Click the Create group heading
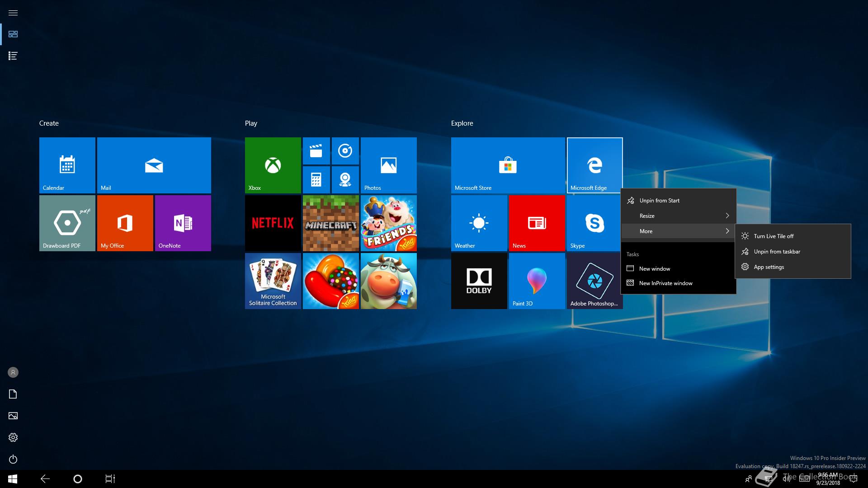The width and height of the screenshot is (868, 488). (49, 123)
